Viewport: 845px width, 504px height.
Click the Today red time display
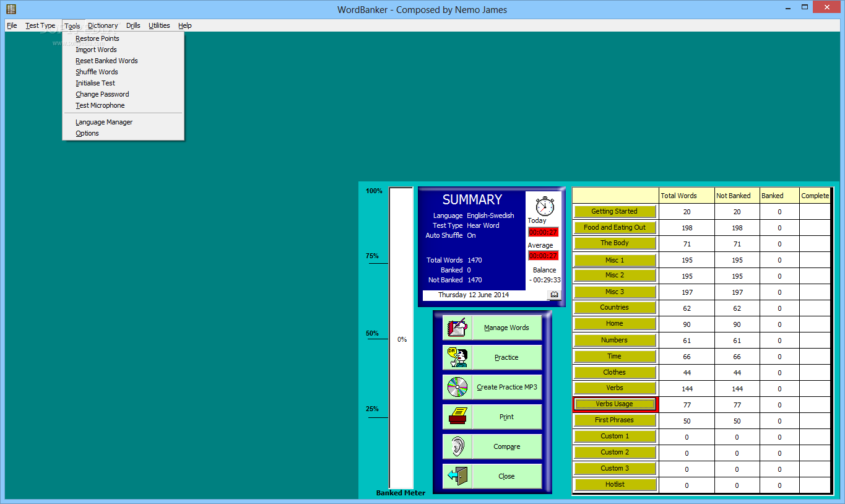pyautogui.click(x=543, y=232)
